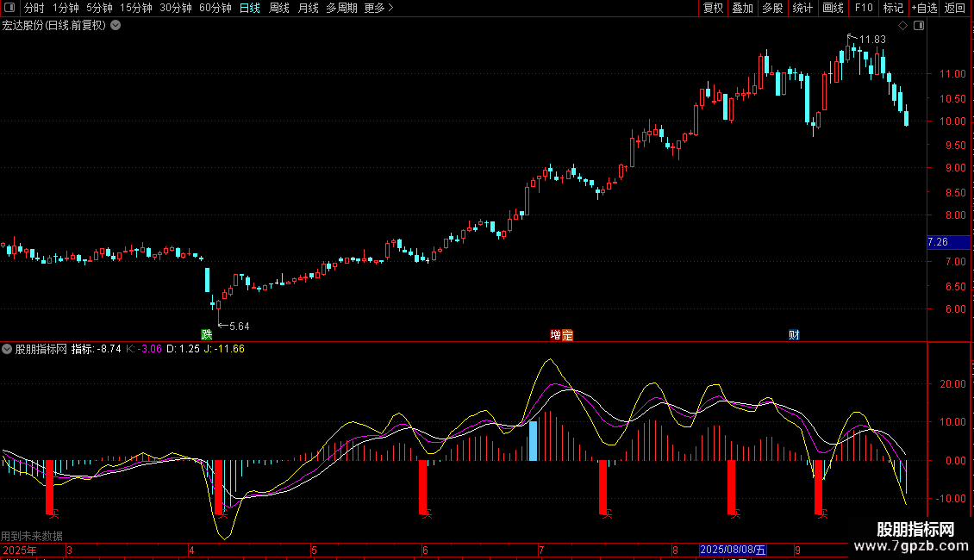This screenshot has width=974, height=560.
Task: Open the 多股 multi-stock view
Action: (773, 8)
